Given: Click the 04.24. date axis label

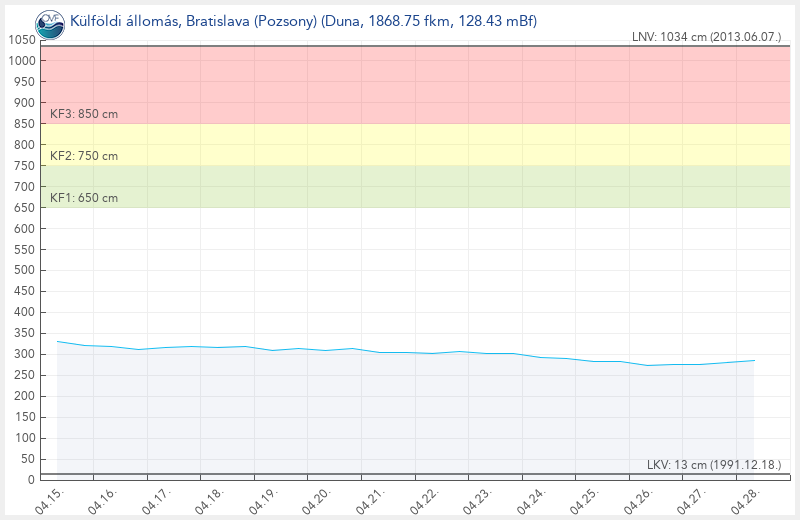Looking at the screenshot, I should tap(532, 499).
